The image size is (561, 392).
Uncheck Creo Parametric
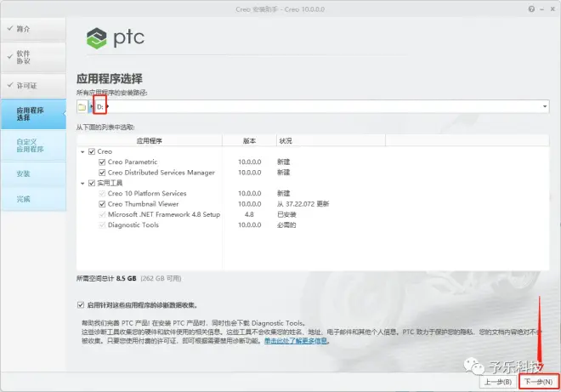tap(102, 162)
